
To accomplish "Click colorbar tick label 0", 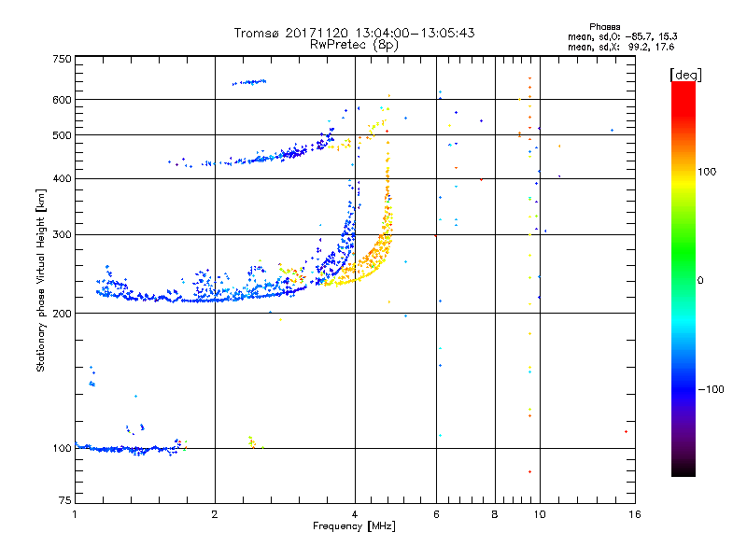I will point(700,280).
